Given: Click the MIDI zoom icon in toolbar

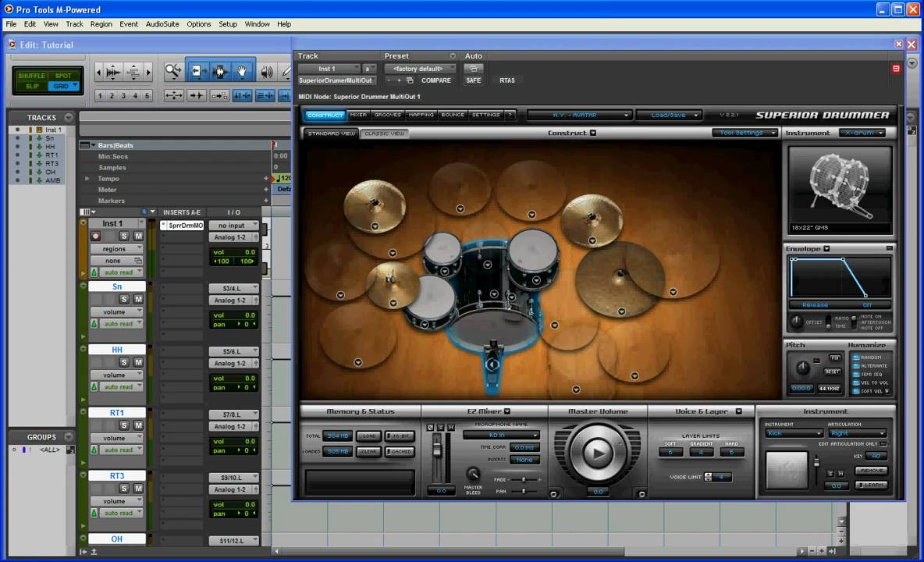Looking at the screenshot, I should pos(133,73).
